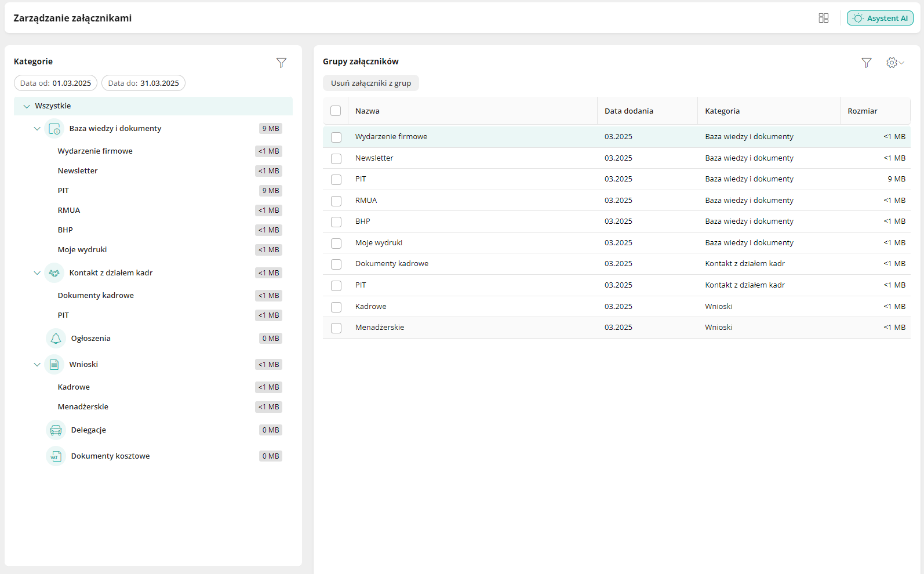Click Wydarzenie firmowe name in table
The width and height of the screenshot is (924, 574).
(x=391, y=137)
